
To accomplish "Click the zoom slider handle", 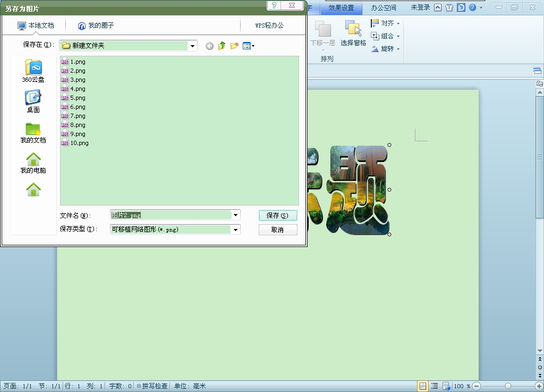I will pos(508,386).
